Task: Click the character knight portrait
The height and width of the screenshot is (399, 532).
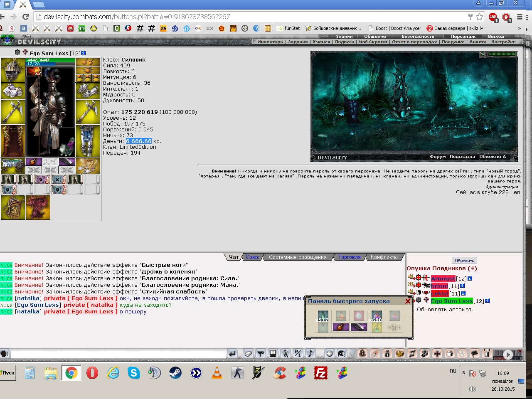Action: 50,112
